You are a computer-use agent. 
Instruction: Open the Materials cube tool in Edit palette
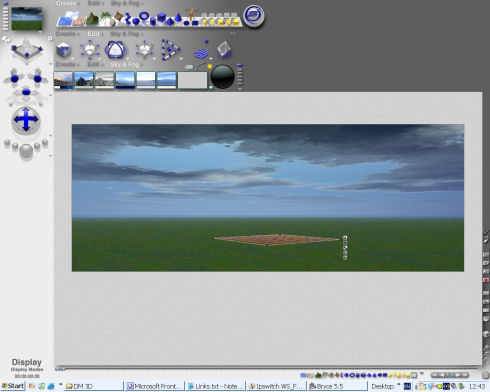(x=63, y=50)
